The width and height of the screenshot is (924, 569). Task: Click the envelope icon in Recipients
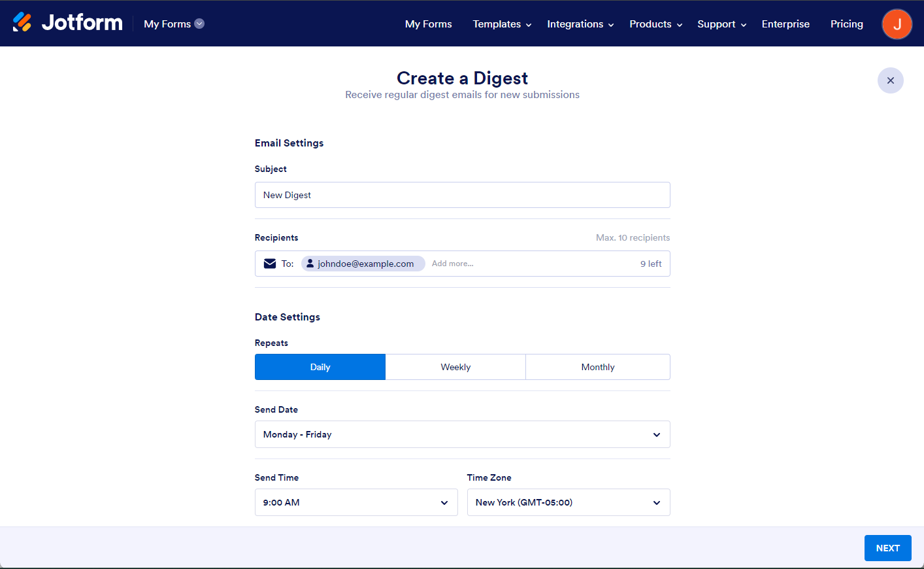[x=270, y=264]
